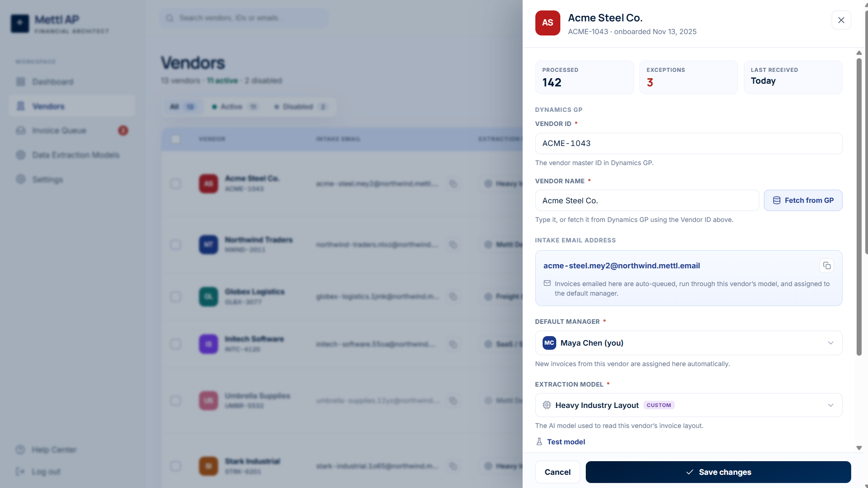The image size is (868, 488).
Task: Copy the Acme Steel row intake email
Action: 453,184
